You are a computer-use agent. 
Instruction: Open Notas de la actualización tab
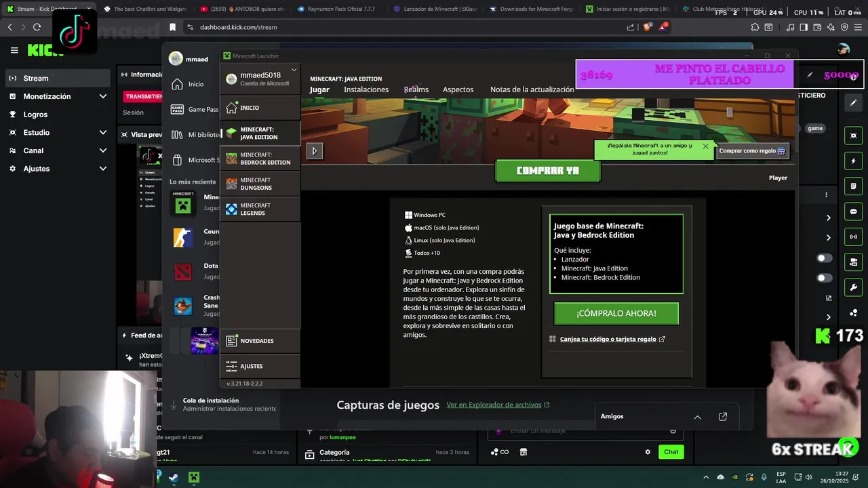pyautogui.click(x=532, y=89)
